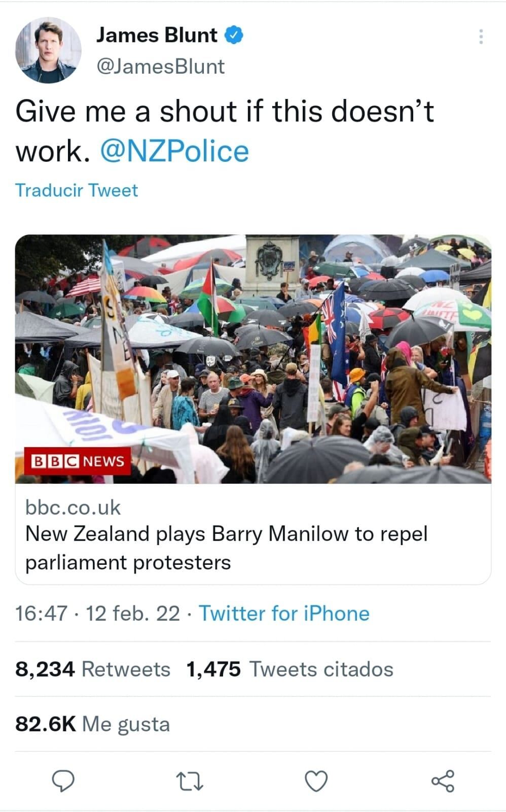View the 8,234 Retweets list
The image size is (506, 812).
(x=93, y=669)
